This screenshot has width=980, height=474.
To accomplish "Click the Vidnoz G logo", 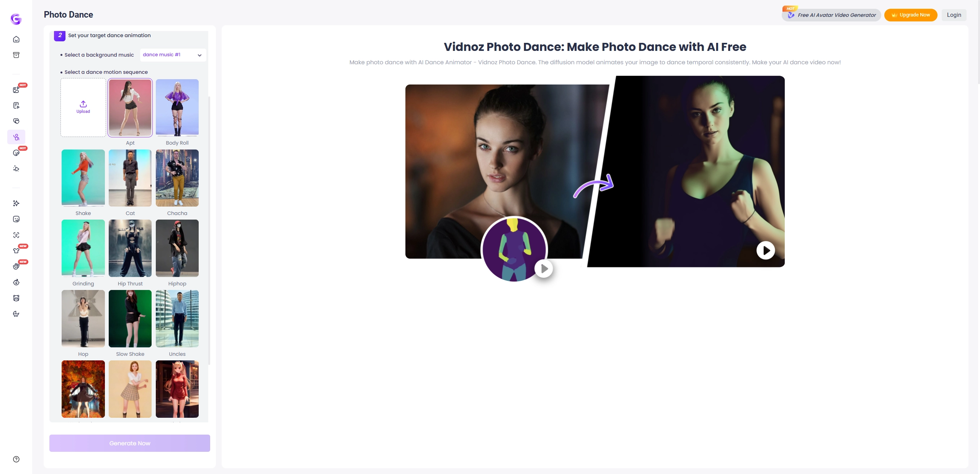I will point(16,19).
